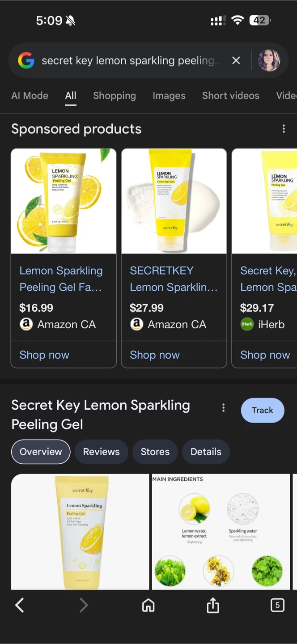Screen dimensions: 297x644
Task: Tap the Google logo icon
Action: click(26, 60)
